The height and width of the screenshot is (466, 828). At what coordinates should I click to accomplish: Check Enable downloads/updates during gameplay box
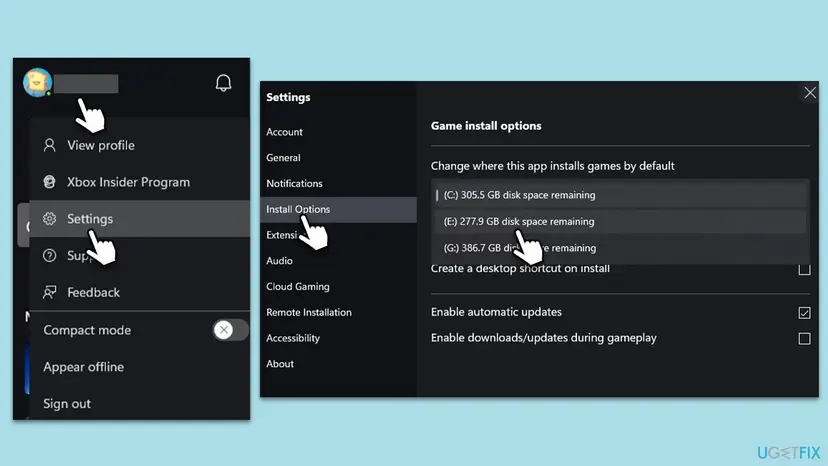(804, 339)
